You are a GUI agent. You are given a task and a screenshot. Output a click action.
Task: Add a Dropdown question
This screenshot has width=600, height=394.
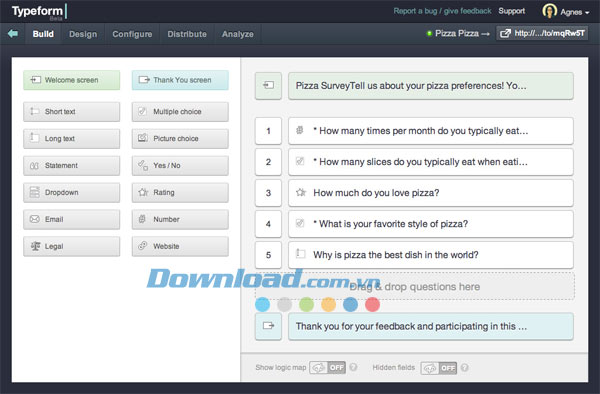pyautogui.click(x=72, y=192)
